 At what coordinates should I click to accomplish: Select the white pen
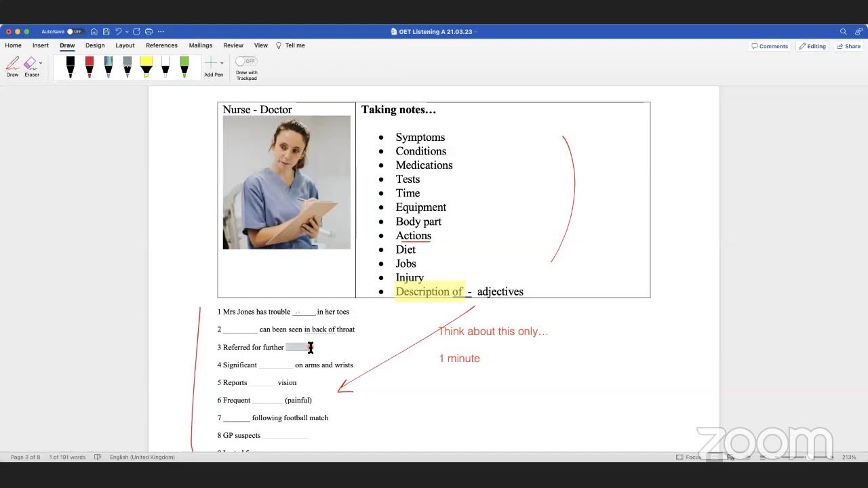pyautogui.click(x=165, y=66)
